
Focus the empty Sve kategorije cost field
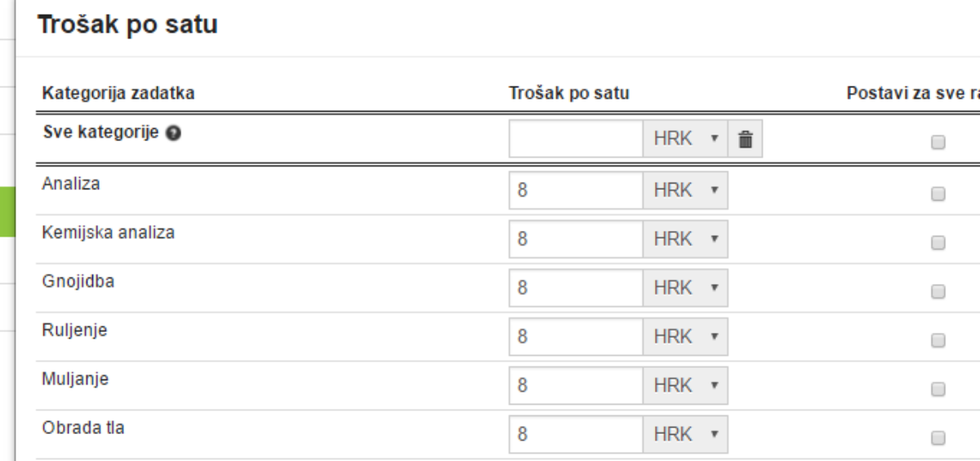(576, 140)
